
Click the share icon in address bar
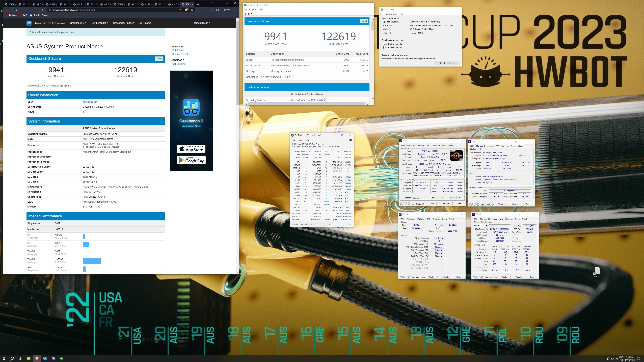[x=180, y=10]
